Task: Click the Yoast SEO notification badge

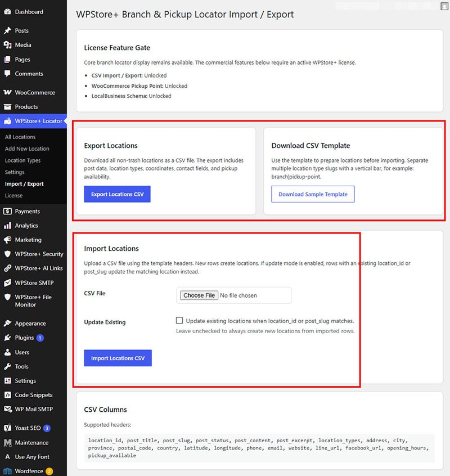Action: tap(47, 428)
